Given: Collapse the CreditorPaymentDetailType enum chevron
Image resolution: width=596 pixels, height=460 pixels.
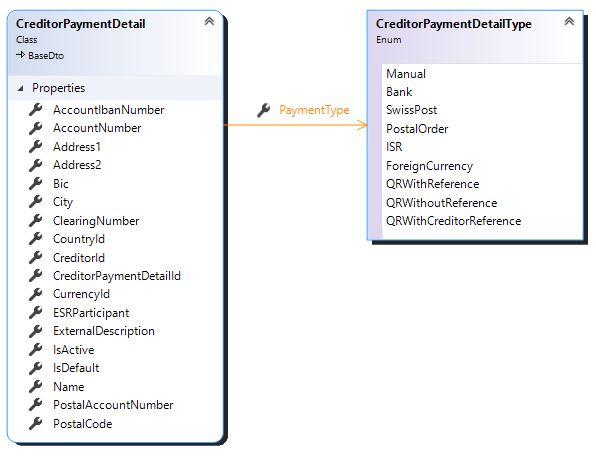Looking at the screenshot, I should (569, 21).
